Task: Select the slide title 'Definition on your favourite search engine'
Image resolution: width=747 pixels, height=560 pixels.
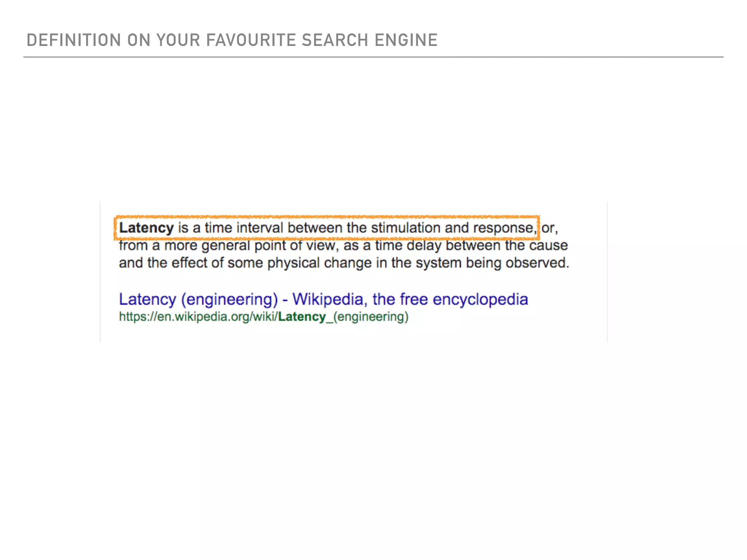Action: pos(232,40)
